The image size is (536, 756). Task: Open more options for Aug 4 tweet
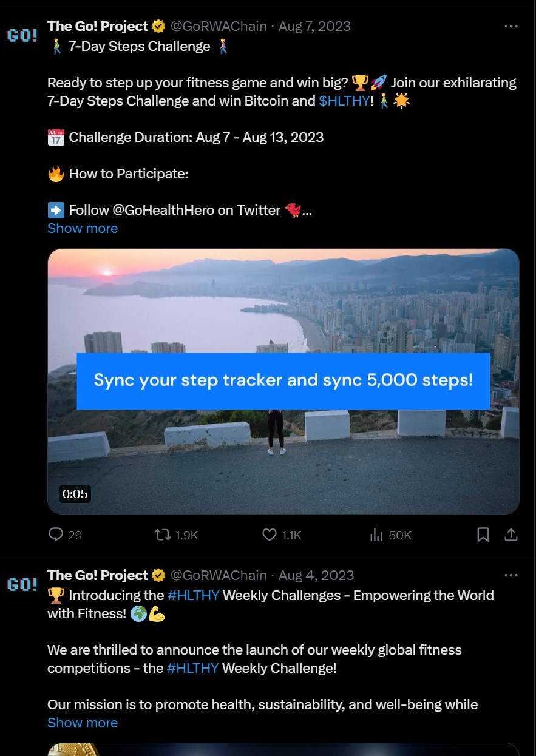511,575
